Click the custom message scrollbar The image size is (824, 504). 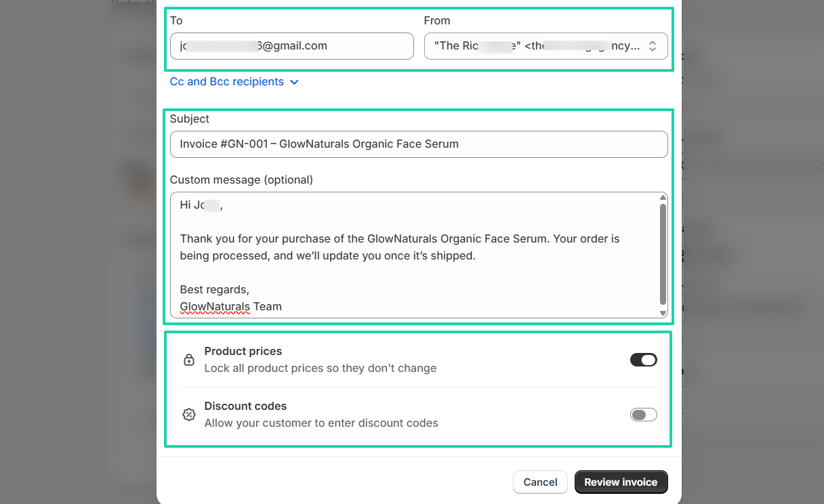pyautogui.click(x=663, y=254)
